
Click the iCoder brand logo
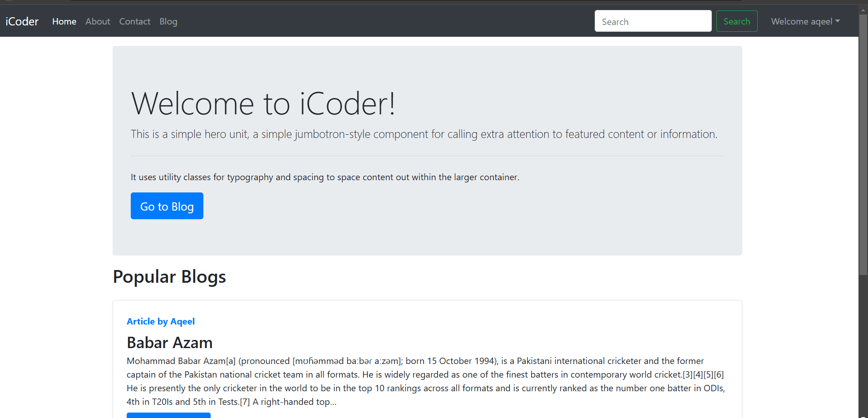point(22,21)
